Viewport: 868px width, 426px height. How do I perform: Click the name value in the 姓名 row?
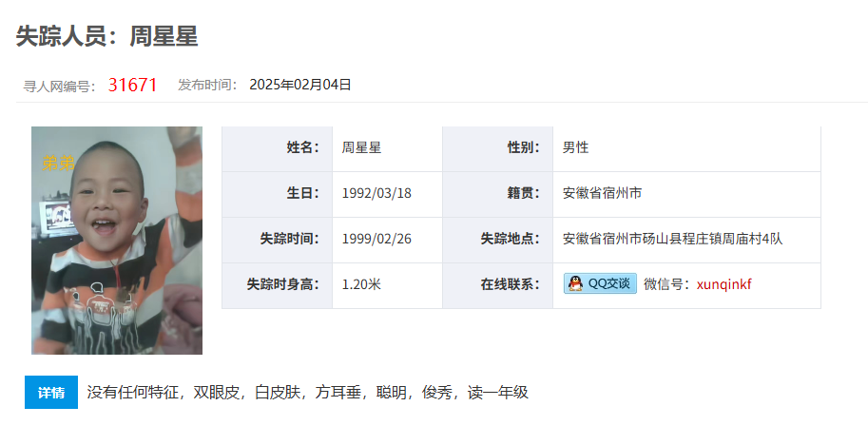(361, 147)
